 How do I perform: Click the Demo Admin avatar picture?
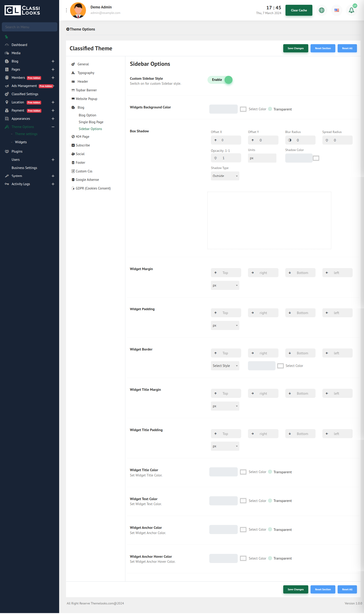[x=78, y=10]
